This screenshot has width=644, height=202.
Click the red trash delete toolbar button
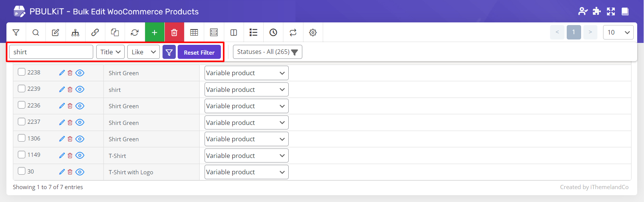[174, 33]
